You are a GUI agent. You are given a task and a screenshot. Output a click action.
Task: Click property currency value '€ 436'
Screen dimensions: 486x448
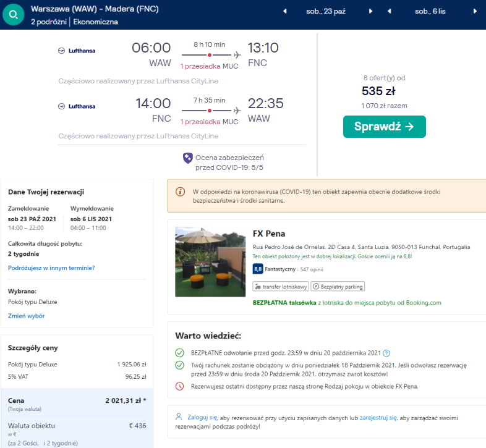pos(138,426)
